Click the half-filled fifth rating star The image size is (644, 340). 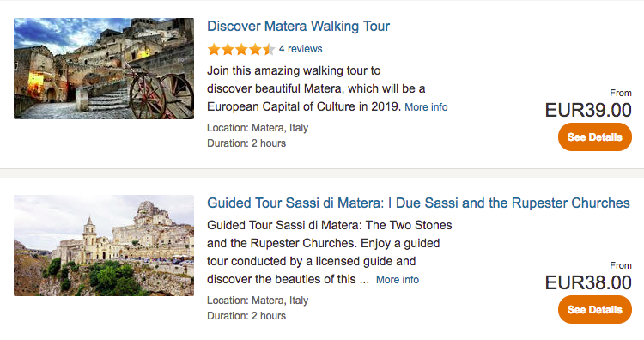tap(269, 49)
